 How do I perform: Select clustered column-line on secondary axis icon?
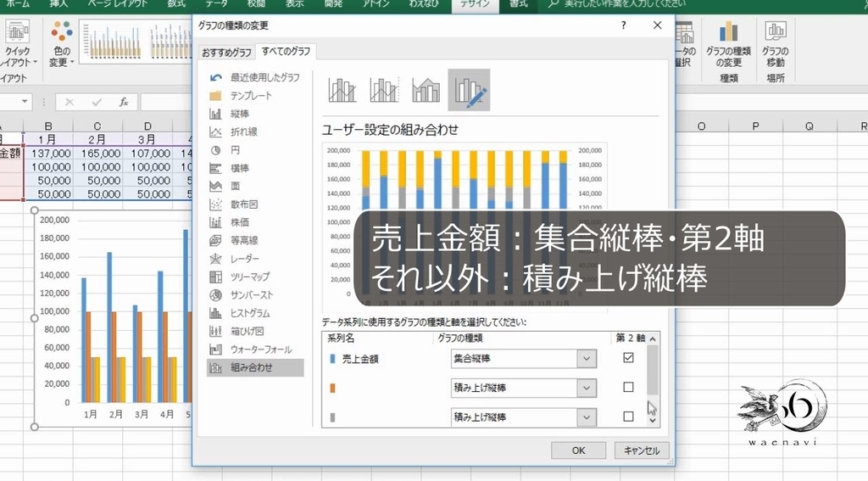pyautogui.click(x=384, y=90)
